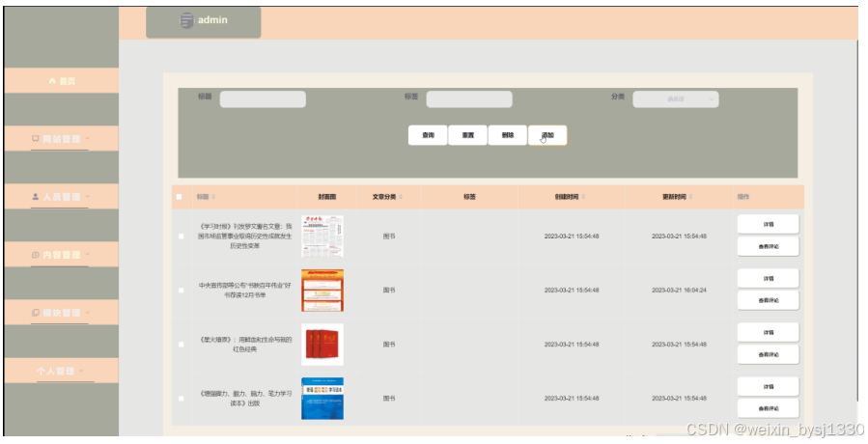The image size is (868, 444).
Task: Click the 查询 search button
Action: coord(428,135)
